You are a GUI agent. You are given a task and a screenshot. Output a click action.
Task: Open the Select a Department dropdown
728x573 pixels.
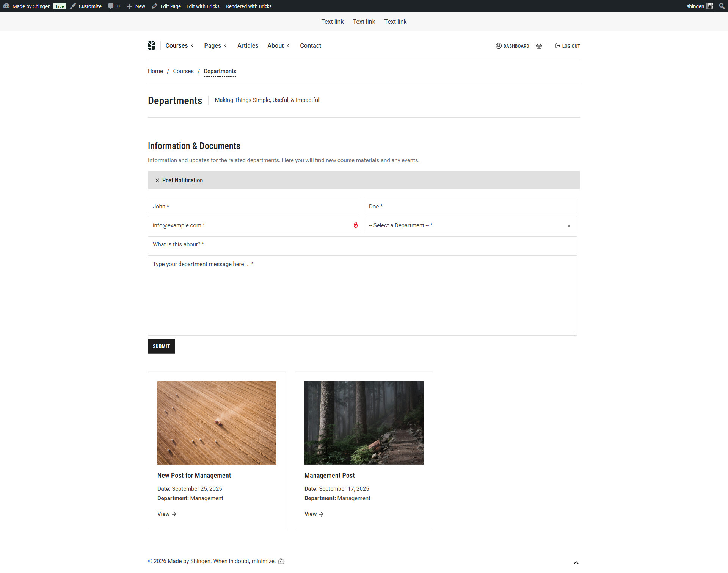click(x=470, y=225)
